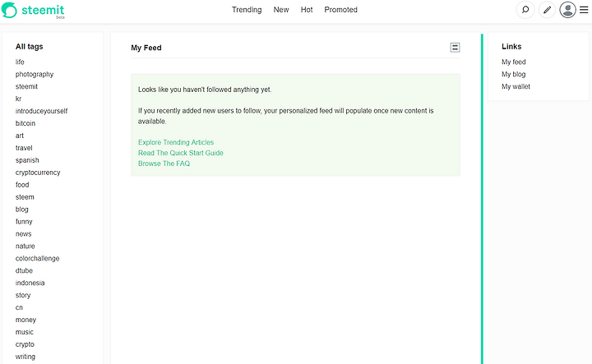Choose the bitcoin tag
This screenshot has height=364, width=592.
[25, 123]
